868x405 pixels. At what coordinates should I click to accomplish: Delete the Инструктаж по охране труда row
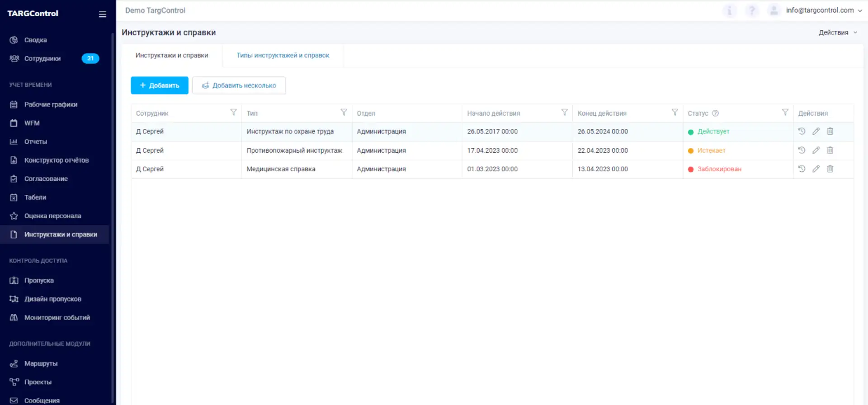click(x=830, y=131)
